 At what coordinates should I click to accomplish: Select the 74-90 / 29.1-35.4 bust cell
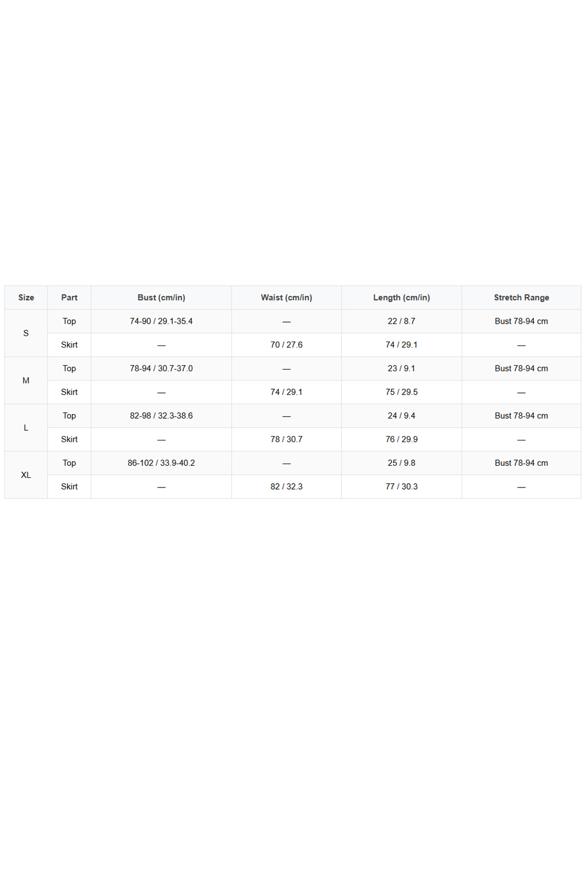click(x=161, y=322)
